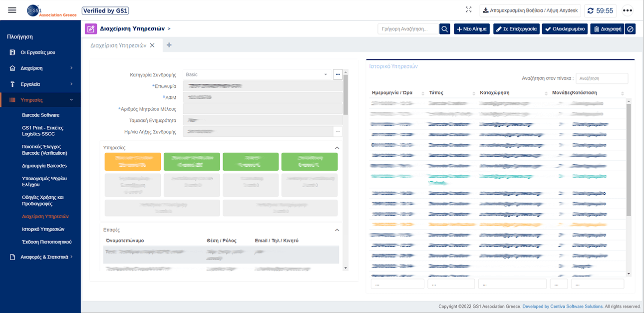Sort by Κατάσταση column
The image size is (644, 313).
[x=598, y=93]
